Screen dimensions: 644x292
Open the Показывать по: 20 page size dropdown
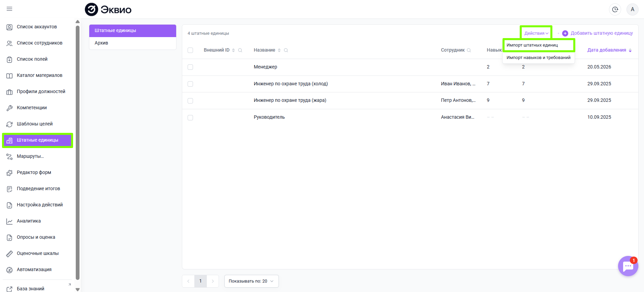coord(251,281)
